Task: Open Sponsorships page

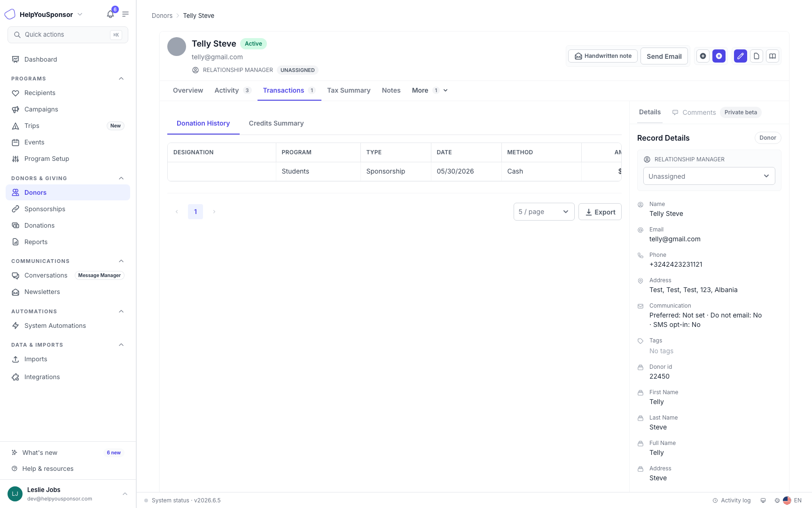Action: pos(68,209)
